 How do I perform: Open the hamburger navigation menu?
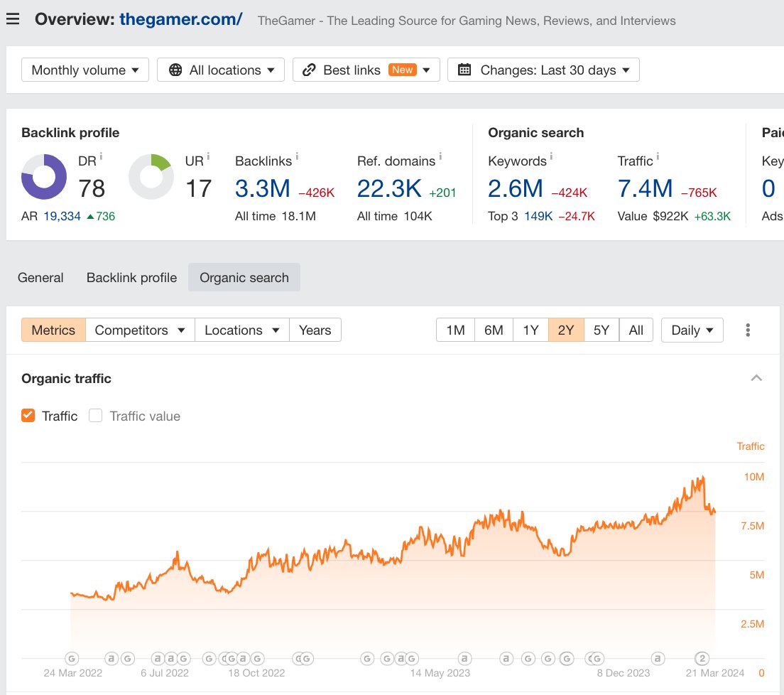click(x=13, y=19)
